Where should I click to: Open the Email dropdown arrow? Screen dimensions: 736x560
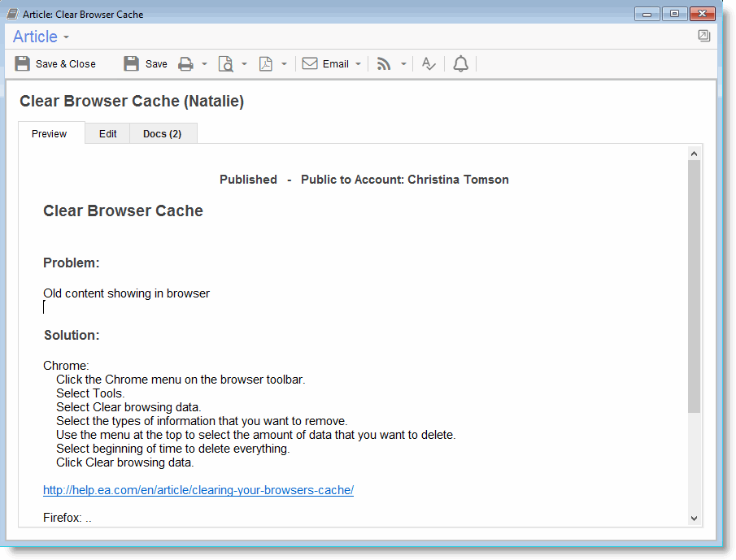(x=358, y=64)
